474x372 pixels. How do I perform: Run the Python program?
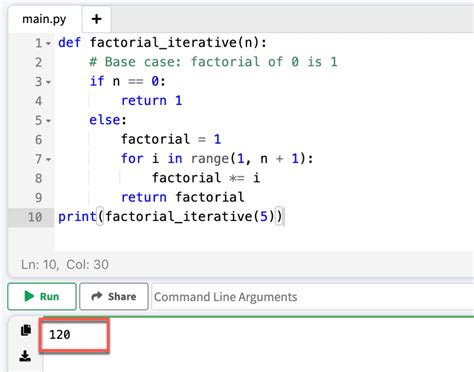coord(42,296)
